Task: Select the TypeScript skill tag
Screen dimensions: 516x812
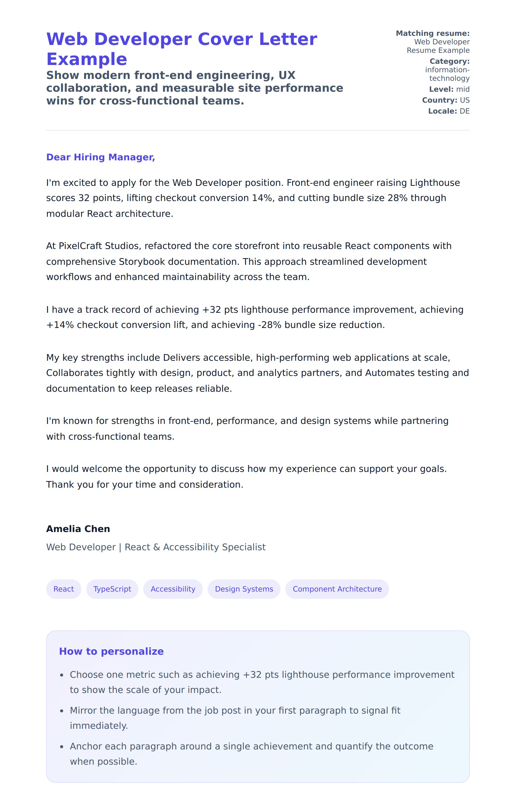Action: (x=112, y=589)
